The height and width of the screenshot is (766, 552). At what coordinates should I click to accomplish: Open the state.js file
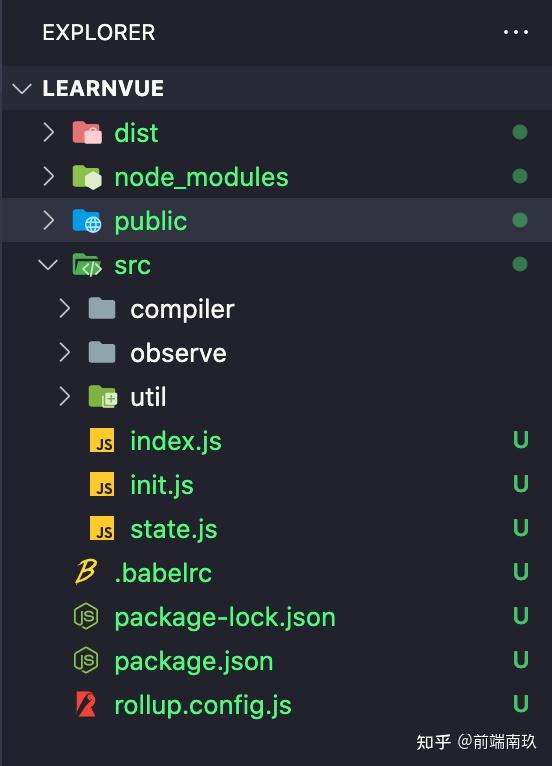(x=173, y=529)
